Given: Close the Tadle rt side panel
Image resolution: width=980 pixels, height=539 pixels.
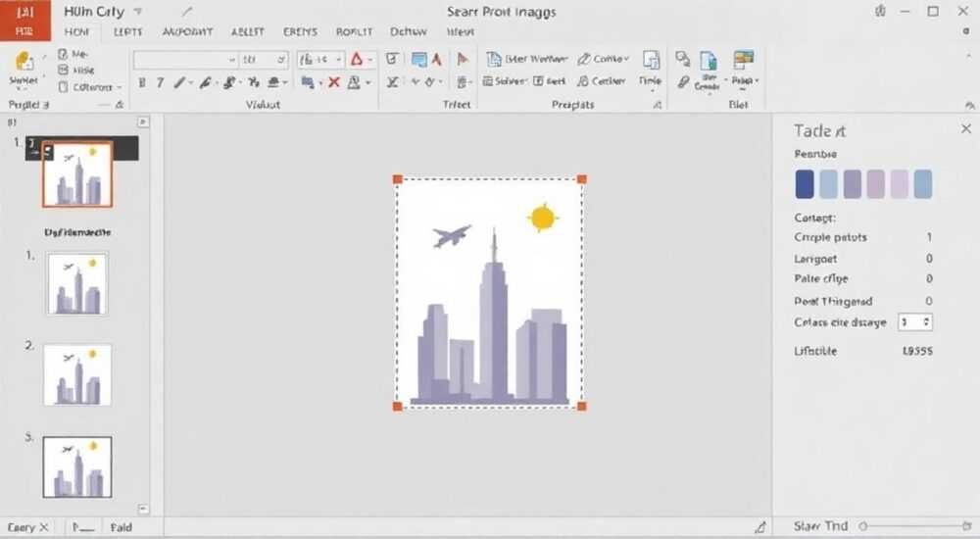Looking at the screenshot, I should 966,128.
